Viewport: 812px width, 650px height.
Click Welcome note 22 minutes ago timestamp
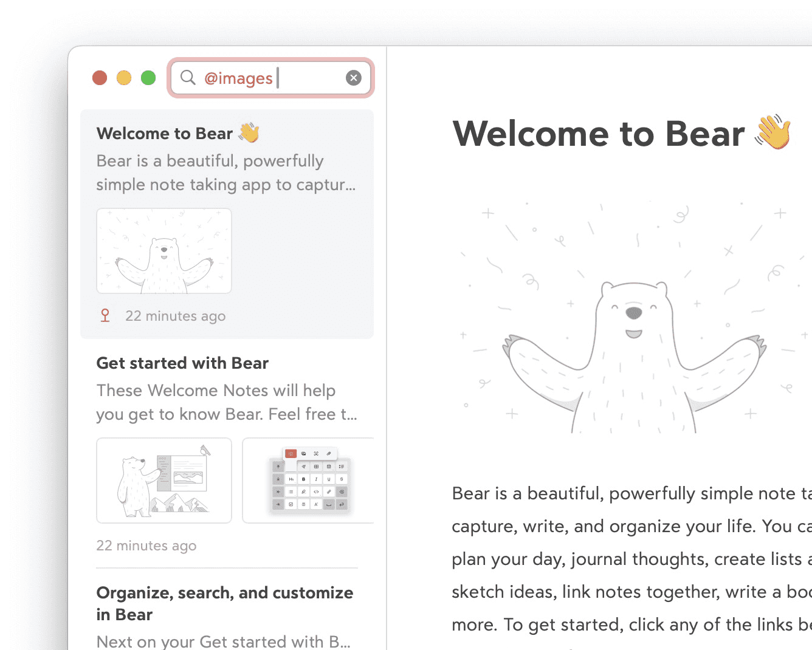[175, 316]
